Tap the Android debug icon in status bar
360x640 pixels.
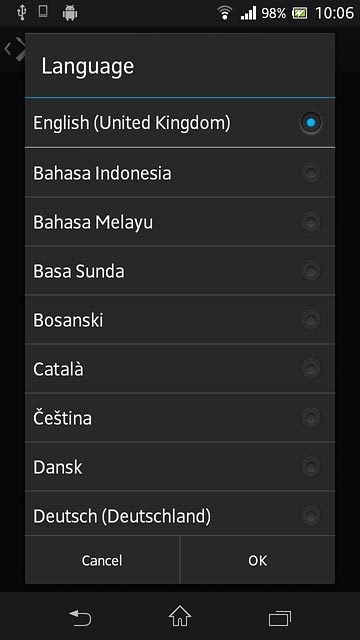coord(70,13)
